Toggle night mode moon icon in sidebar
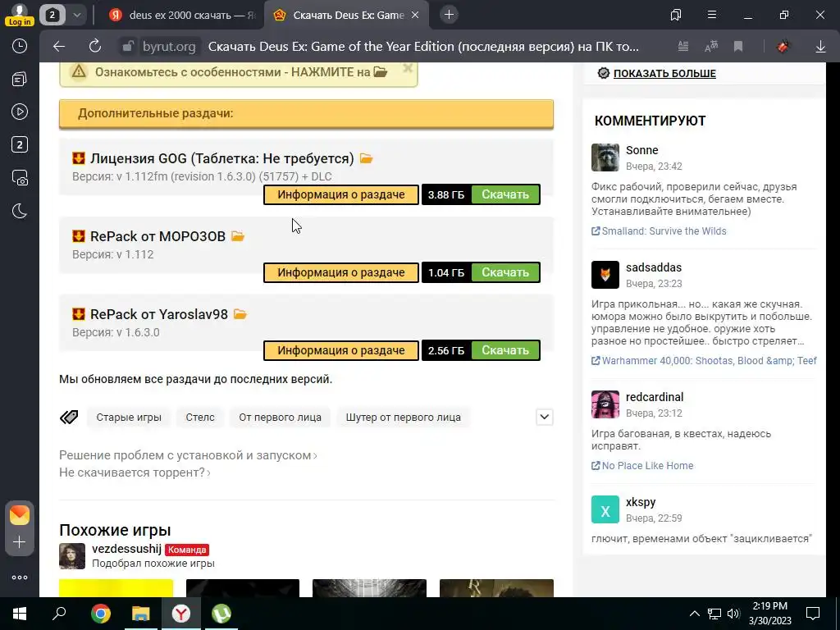 coord(20,211)
